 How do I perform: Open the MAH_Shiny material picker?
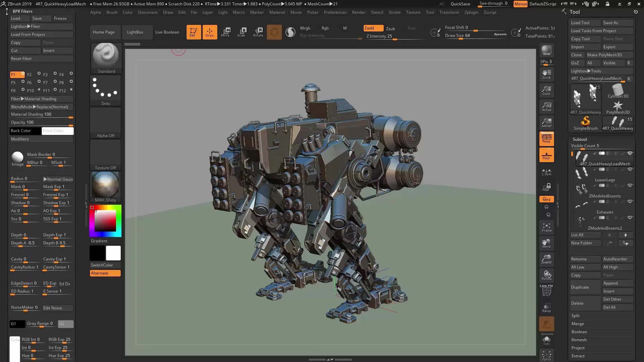(106, 187)
